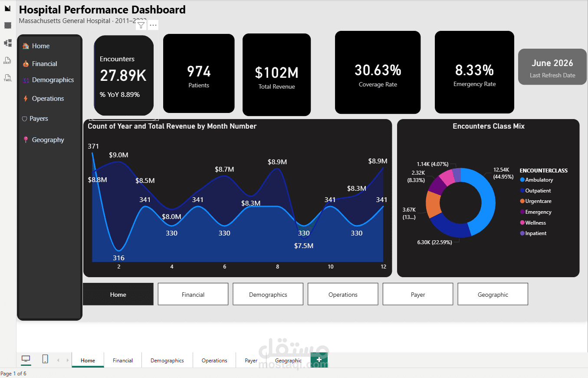Open Model view from left rail

[x=7, y=43]
